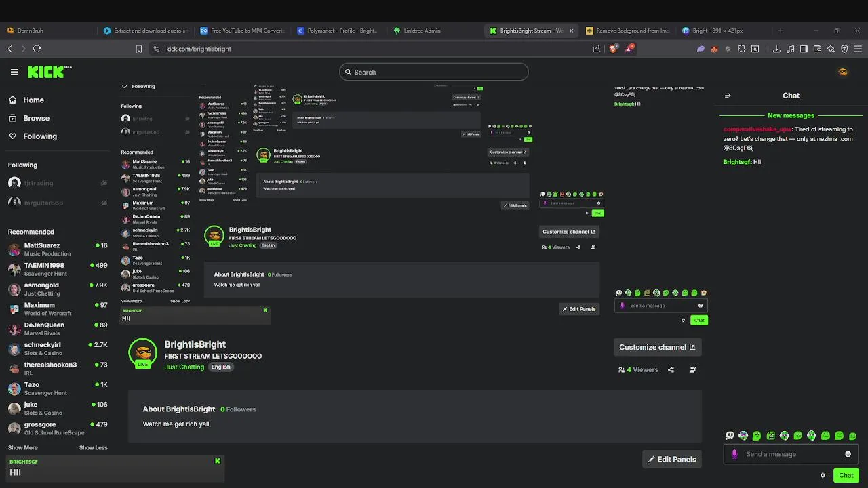Open asmongold channel in main sidebar
Screen dimensions: 868x488
pos(58,289)
